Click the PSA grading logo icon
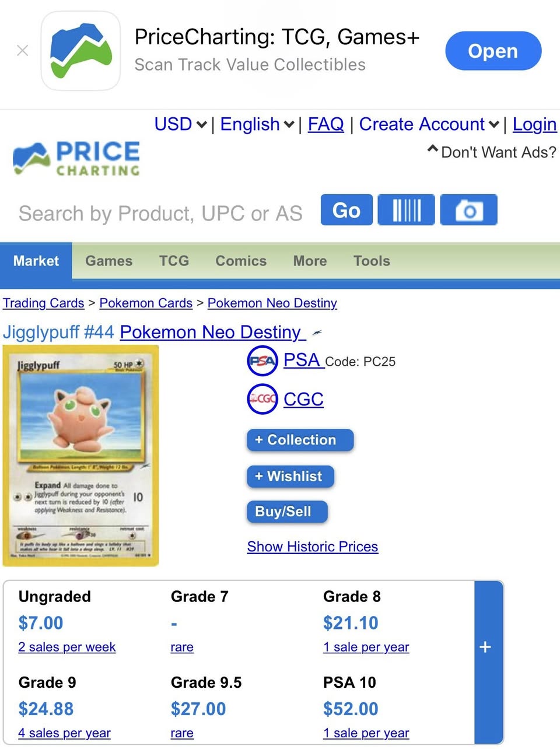The width and height of the screenshot is (560, 749). [262, 361]
